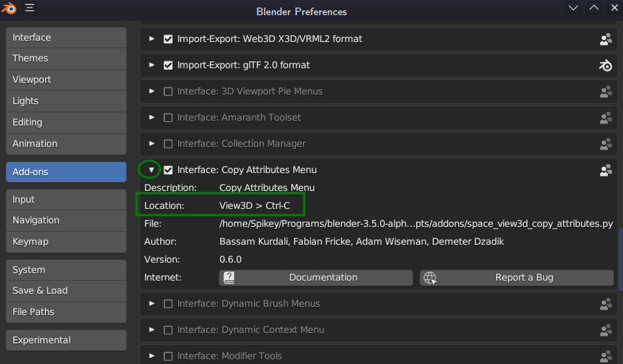Expand Dynamic Brush Menus details
623x364 pixels.
coord(151,303)
